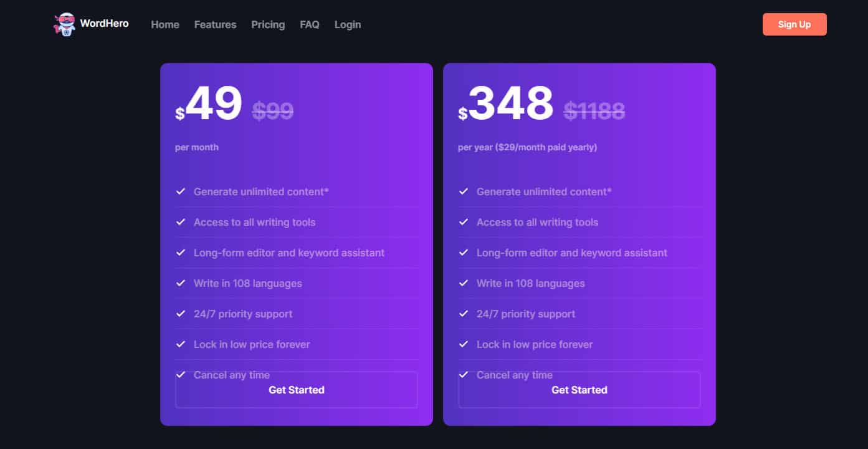868x449 pixels.
Task: Click the WordHero brand name text
Action: coord(104,24)
